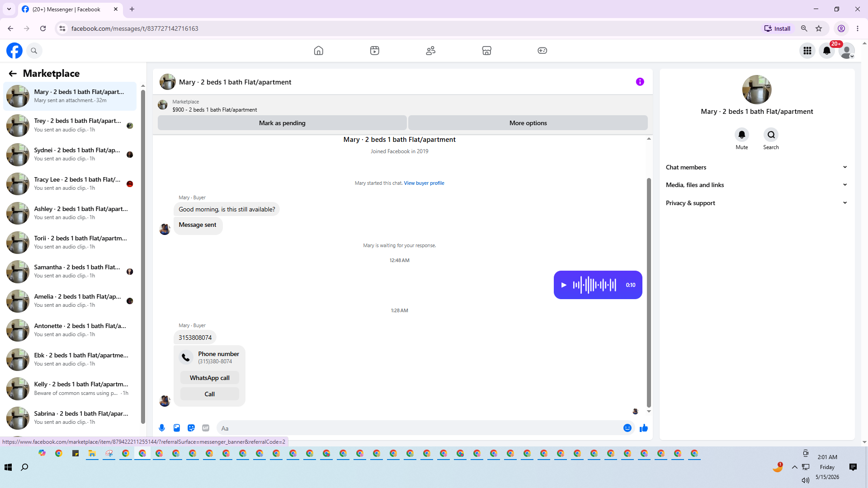Open the tab search dropdown arrow

click(x=9, y=9)
